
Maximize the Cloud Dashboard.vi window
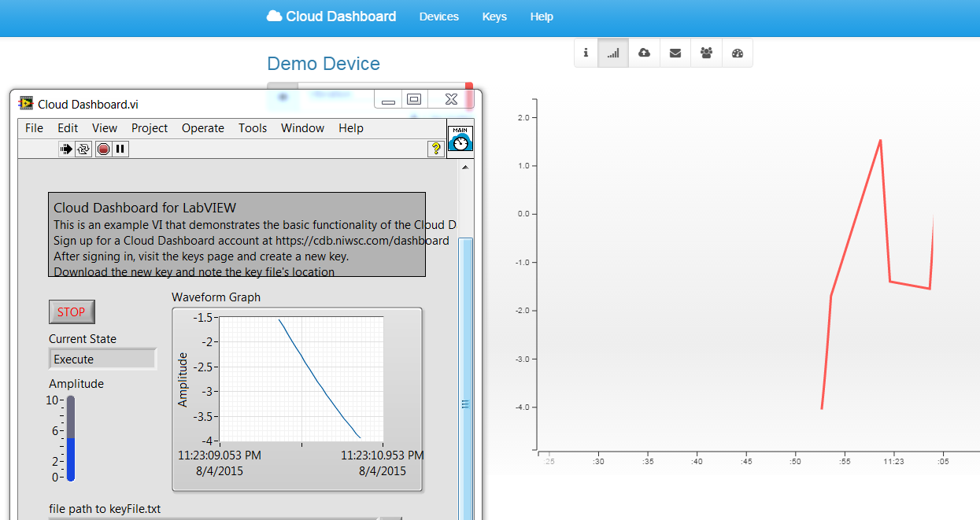[414, 100]
